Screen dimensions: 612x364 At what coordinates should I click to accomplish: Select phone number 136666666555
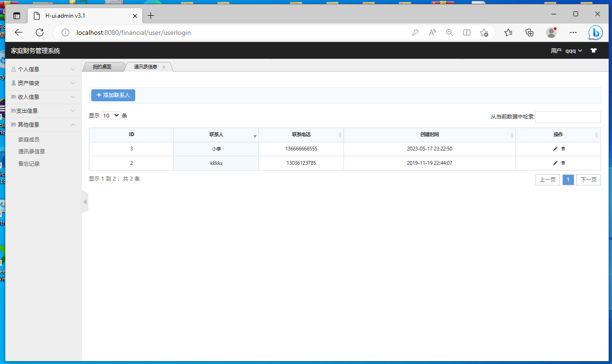301,149
